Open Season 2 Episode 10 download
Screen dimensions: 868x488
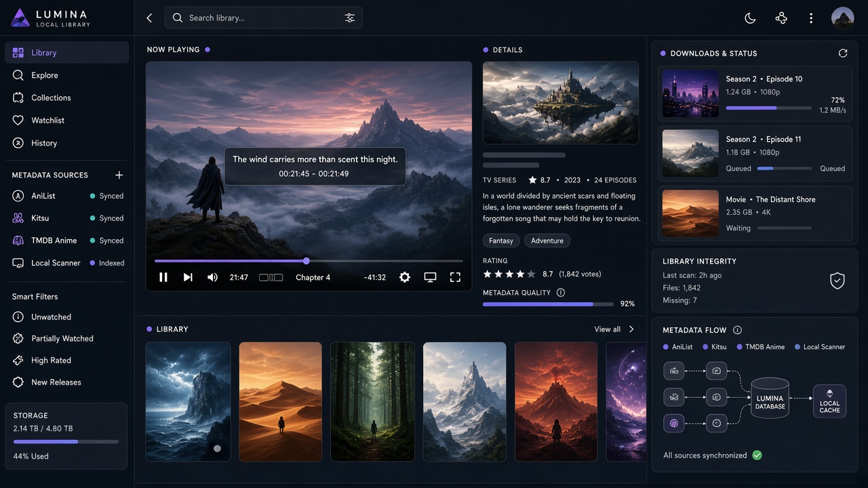(x=755, y=94)
